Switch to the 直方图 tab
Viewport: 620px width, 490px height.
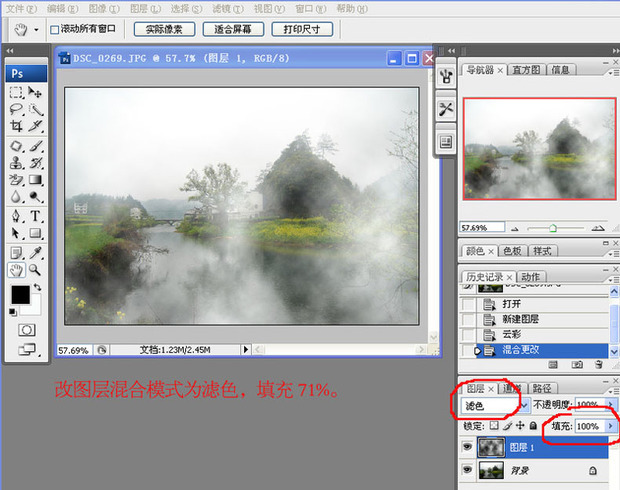tap(526, 70)
